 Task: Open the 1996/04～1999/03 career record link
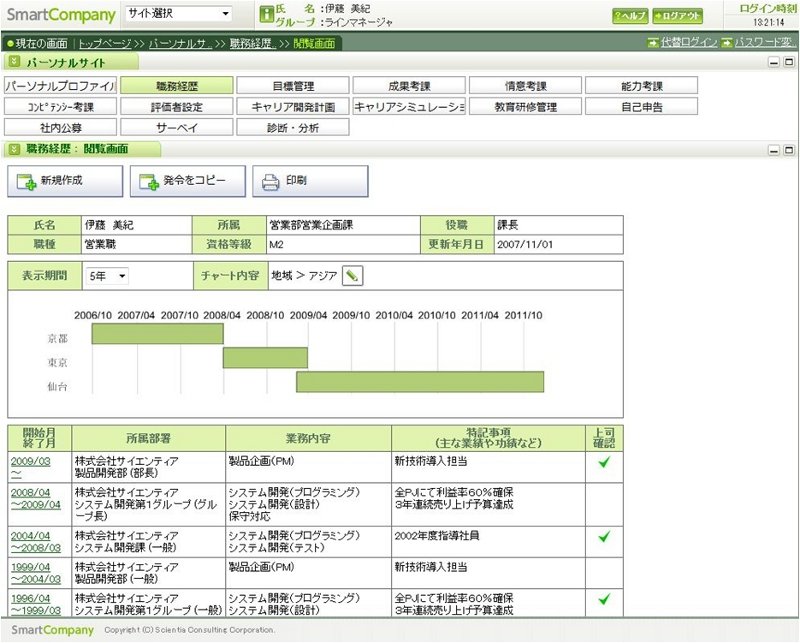point(36,604)
